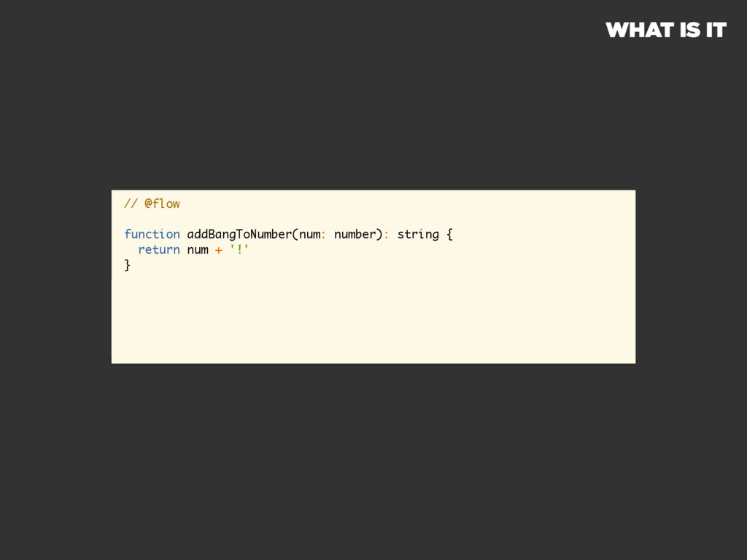Click the colon after num parameter
Screen dimensions: 747x560
tap(323, 235)
